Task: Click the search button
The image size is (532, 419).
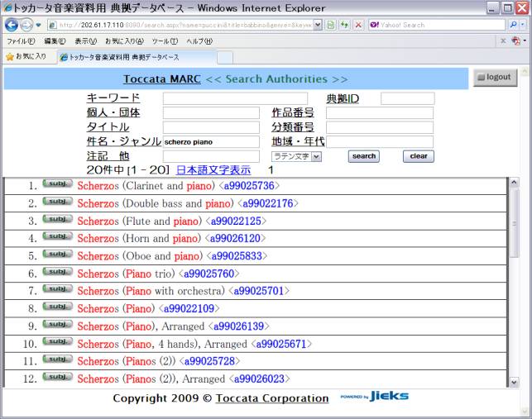Action: 364,156
